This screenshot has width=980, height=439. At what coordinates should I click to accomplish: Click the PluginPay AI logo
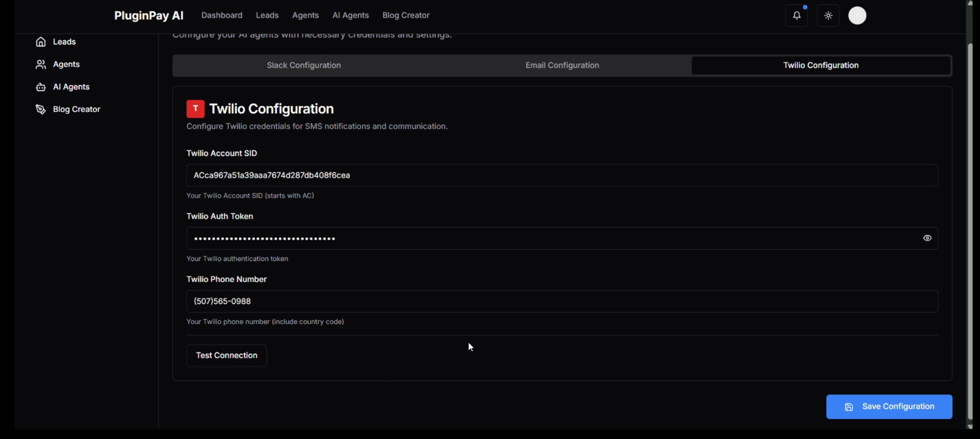tap(149, 16)
